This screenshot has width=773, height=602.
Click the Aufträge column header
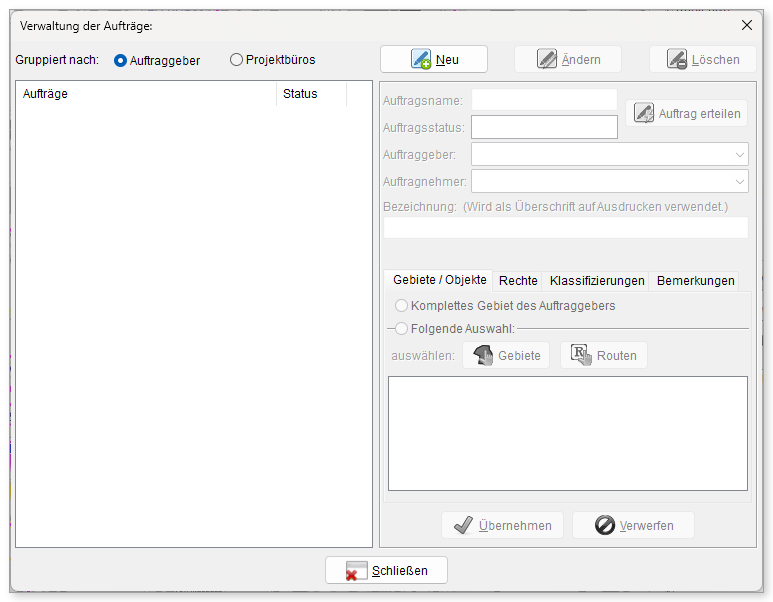[x=146, y=94]
